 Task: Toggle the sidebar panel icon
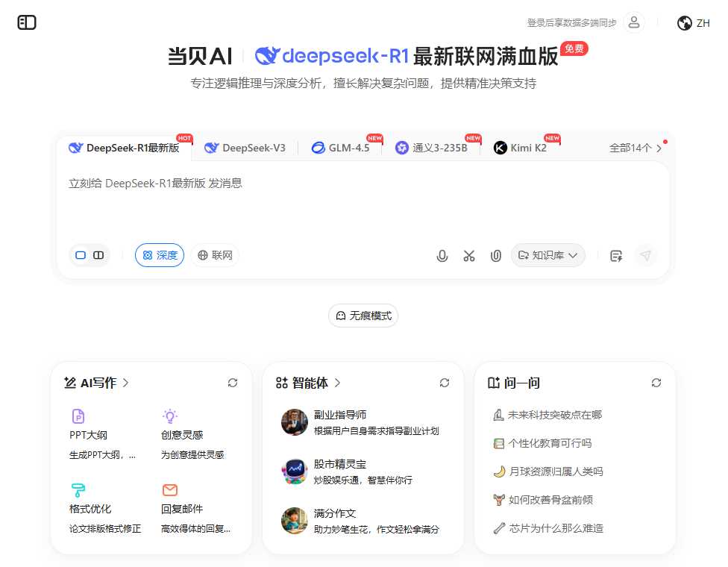[26, 22]
